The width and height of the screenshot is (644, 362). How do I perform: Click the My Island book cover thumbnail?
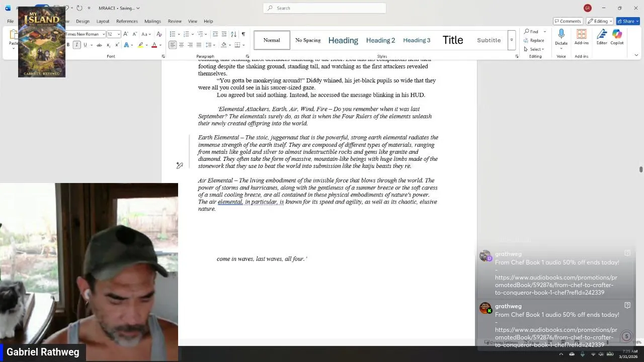pos(42,42)
